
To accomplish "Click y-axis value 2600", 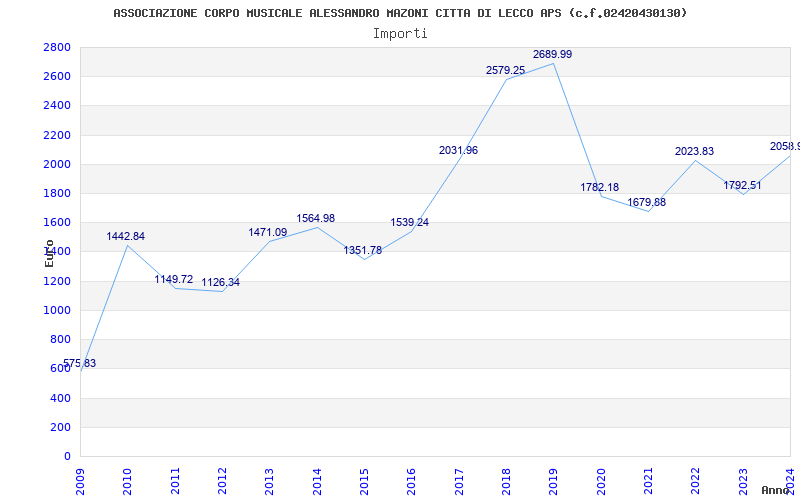I will click(57, 77).
